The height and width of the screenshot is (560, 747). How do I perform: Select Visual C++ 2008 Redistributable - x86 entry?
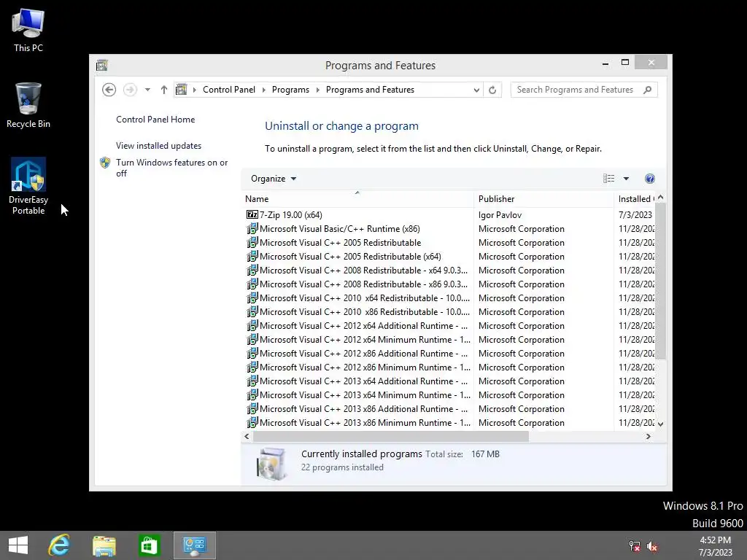[449, 284]
